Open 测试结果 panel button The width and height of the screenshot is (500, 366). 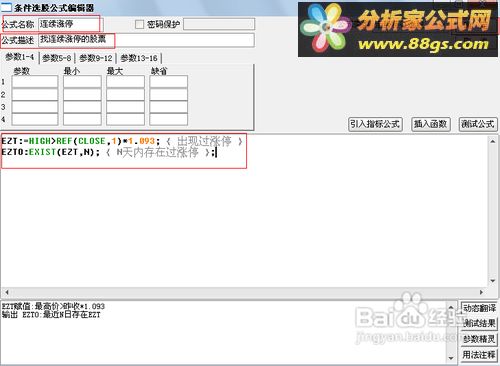click(x=479, y=323)
